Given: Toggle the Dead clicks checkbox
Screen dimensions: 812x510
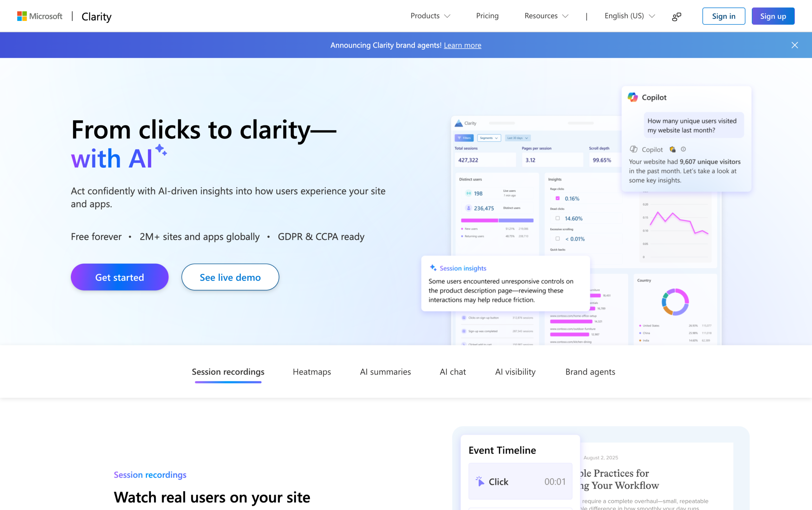Looking at the screenshot, I should pos(557,218).
